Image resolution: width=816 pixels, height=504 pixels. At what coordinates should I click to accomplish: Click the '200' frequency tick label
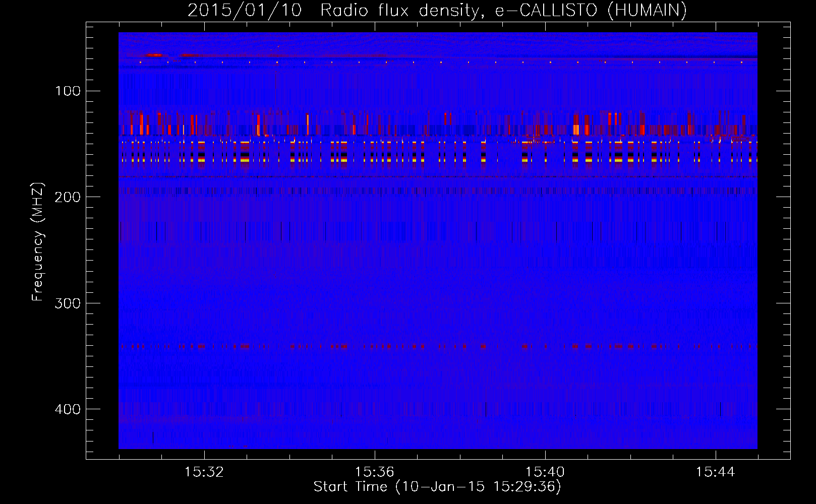(x=68, y=197)
